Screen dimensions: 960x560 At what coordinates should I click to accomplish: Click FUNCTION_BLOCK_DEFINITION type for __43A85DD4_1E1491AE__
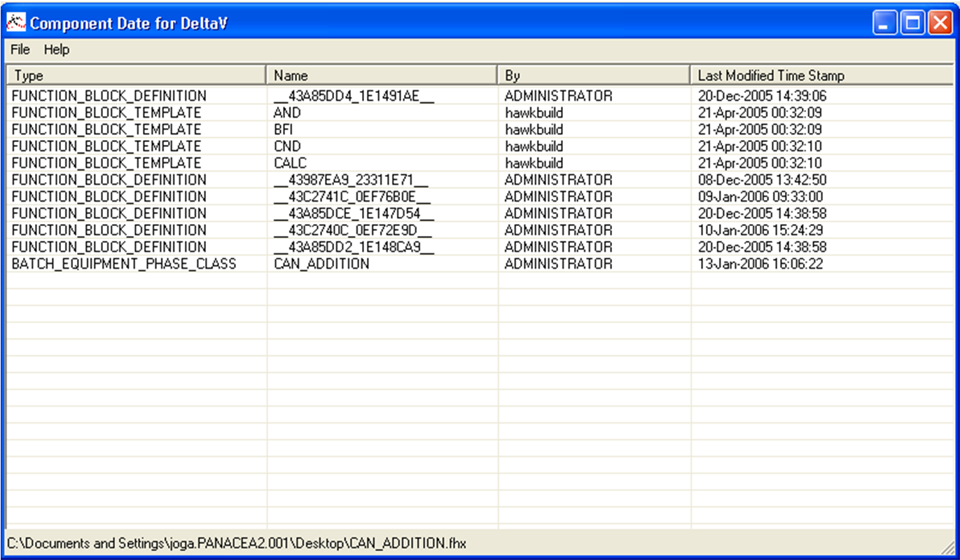109,96
